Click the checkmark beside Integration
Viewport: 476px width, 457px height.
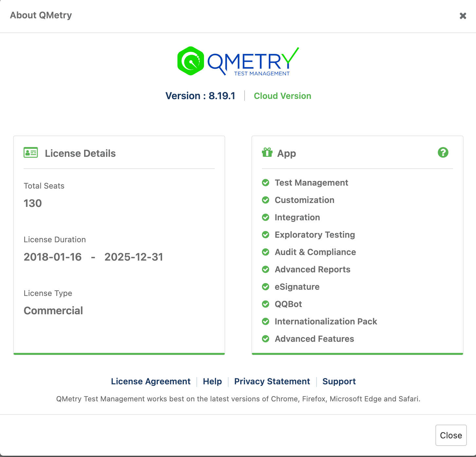point(265,217)
